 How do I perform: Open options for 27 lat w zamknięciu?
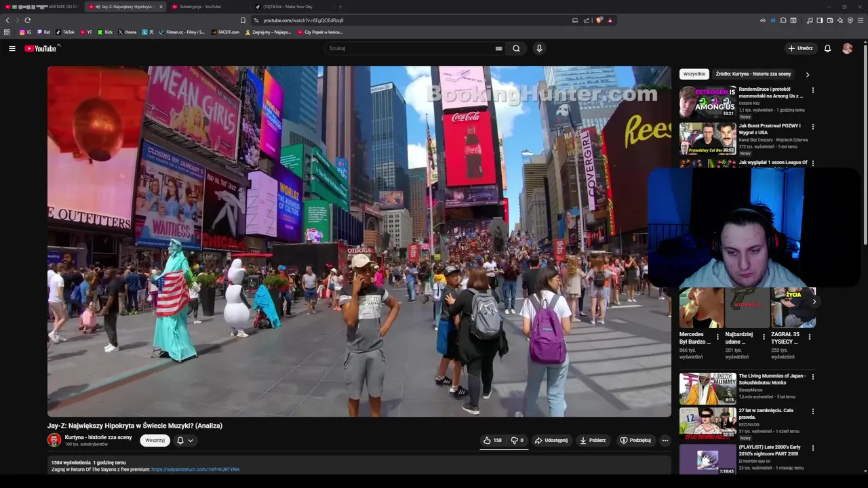pyautogui.click(x=813, y=411)
